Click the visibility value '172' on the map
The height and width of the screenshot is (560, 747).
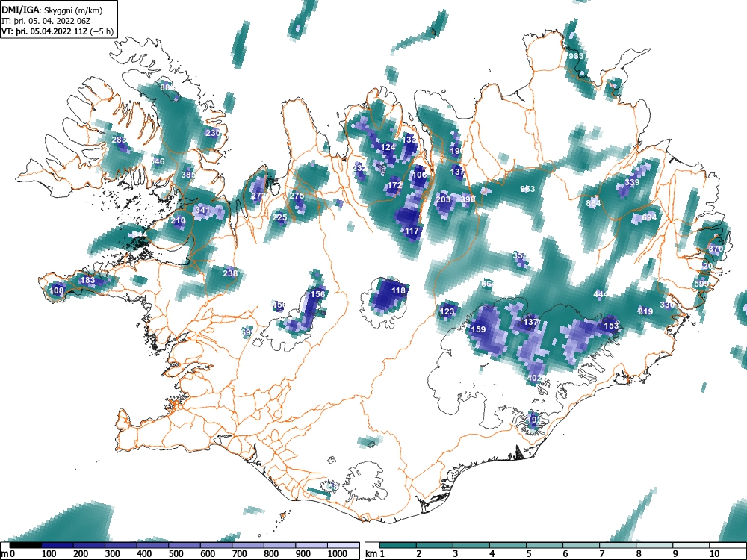[x=395, y=185]
